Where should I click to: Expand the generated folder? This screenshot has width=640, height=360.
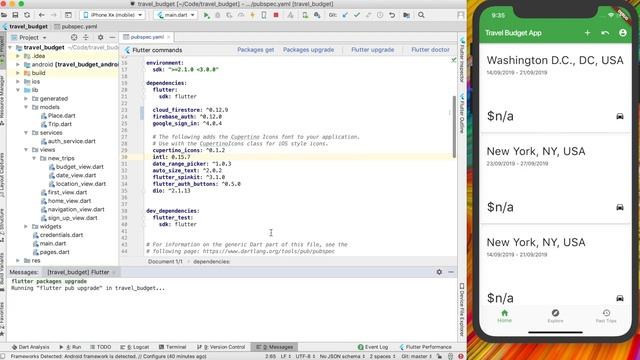pos(26,98)
